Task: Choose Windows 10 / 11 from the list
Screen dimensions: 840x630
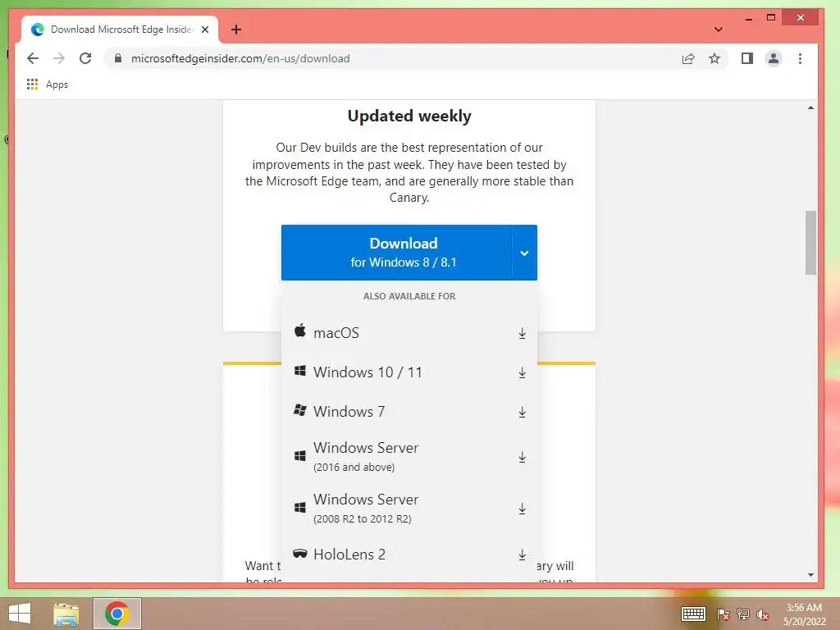Action: click(x=409, y=372)
